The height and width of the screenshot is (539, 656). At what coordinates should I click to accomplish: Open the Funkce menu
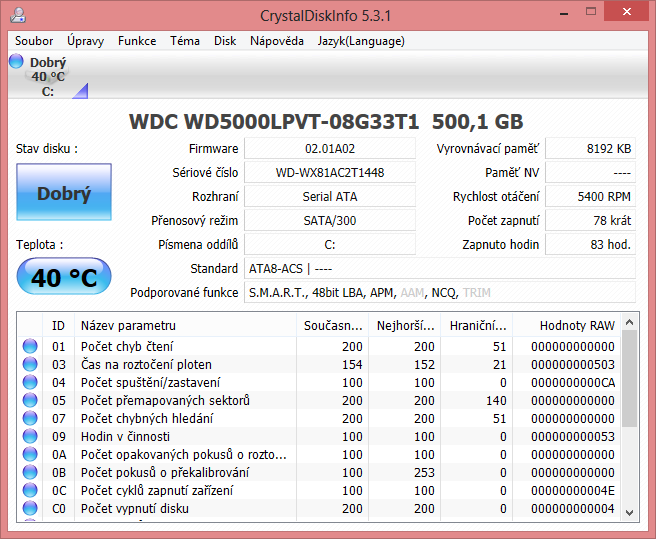pyautogui.click(x=137, y=41)
